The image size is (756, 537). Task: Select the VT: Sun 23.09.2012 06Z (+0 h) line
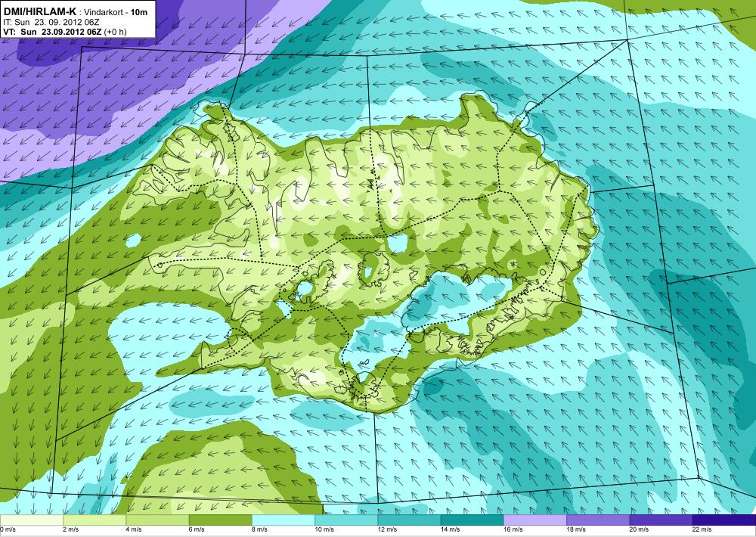tap(65, 32)
